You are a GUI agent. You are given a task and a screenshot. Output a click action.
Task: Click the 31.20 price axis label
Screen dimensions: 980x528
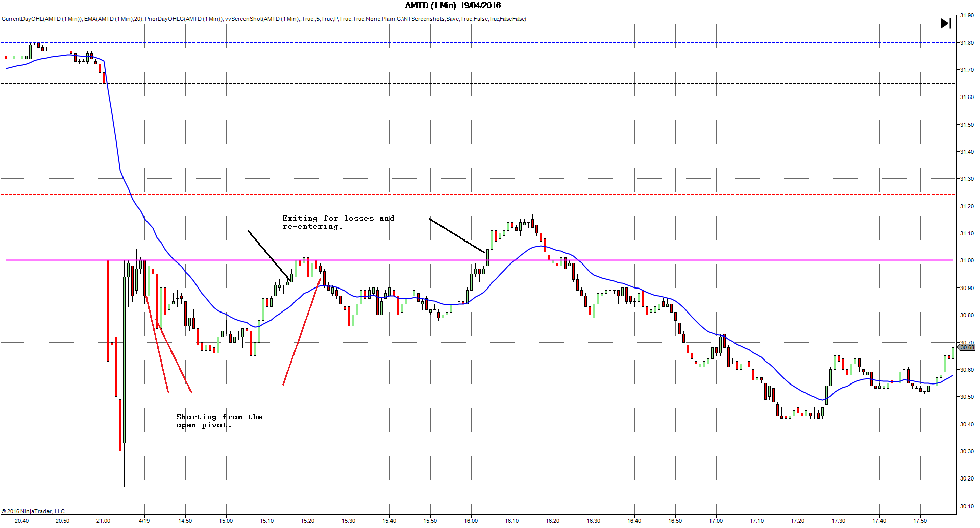click(x=967, y=206)
